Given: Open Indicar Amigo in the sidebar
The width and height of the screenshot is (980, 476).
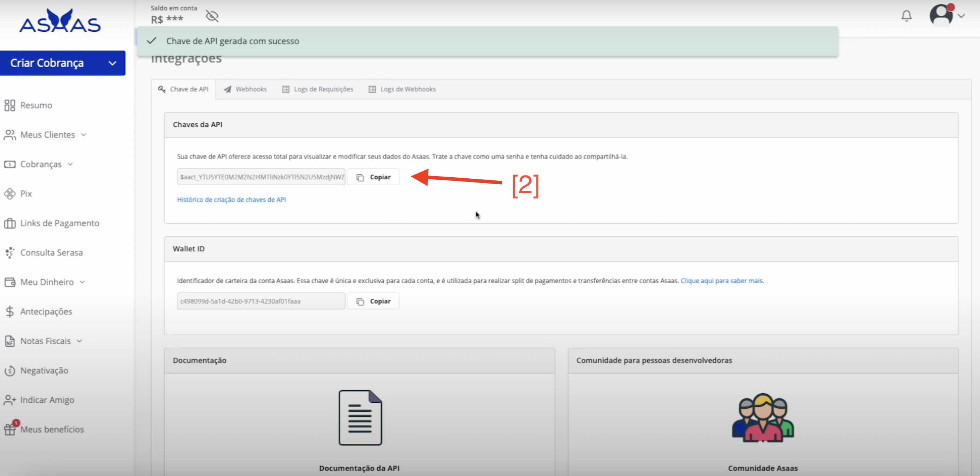Looking at the screenshot, I should [47, 400].
